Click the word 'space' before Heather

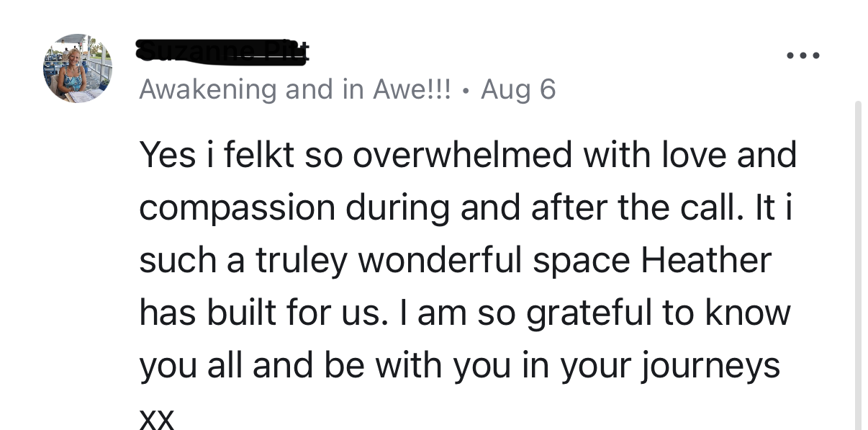pyautogui.click(x=582, y=262)
